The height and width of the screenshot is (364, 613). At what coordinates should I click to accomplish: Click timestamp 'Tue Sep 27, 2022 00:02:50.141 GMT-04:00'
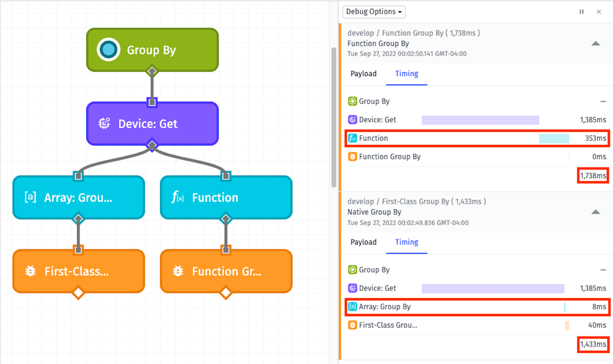coord(407,54)
